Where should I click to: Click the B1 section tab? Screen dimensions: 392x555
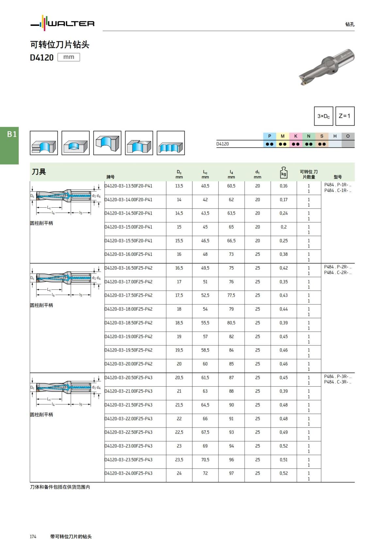click(x=9, y=146)
